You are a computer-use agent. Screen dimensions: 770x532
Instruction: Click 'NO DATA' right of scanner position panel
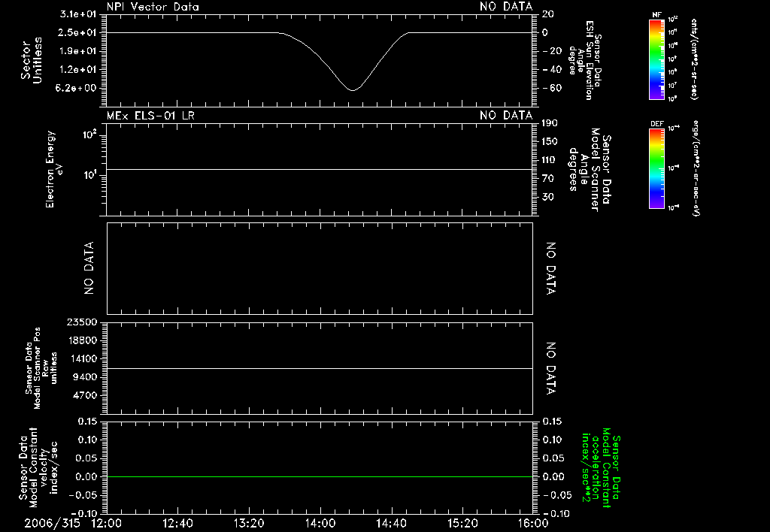550,368
